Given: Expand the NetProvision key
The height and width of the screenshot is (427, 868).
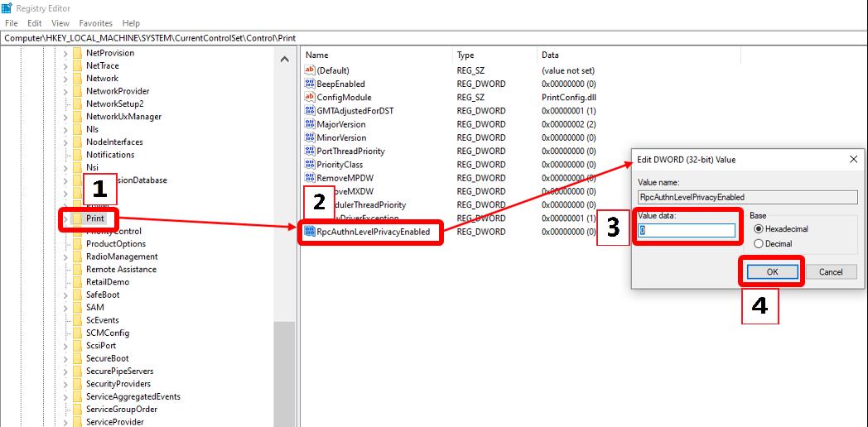Looking at the screenshot, I should 65,53.
